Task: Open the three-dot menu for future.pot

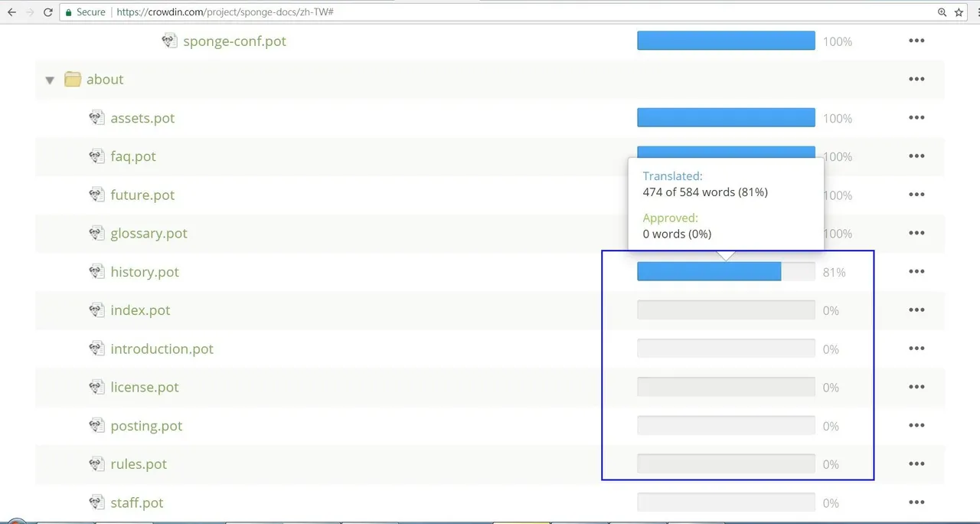Action: (x=916, y=195)
